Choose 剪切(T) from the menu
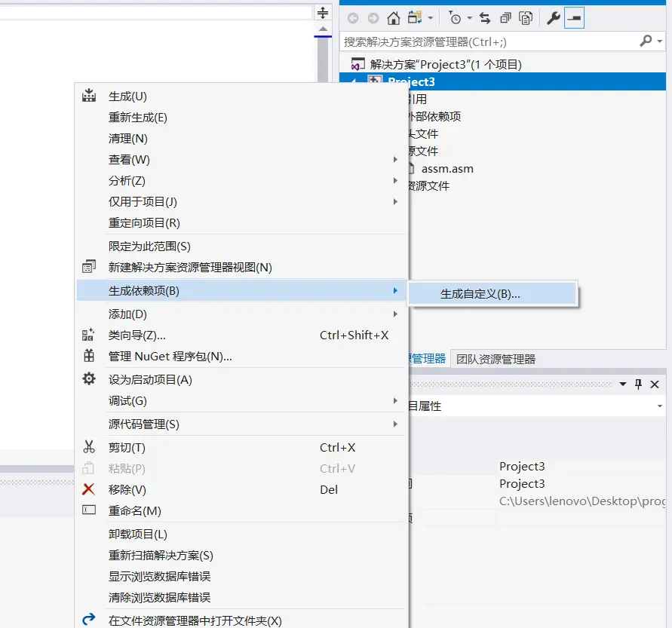 click(x=241, y=447)
